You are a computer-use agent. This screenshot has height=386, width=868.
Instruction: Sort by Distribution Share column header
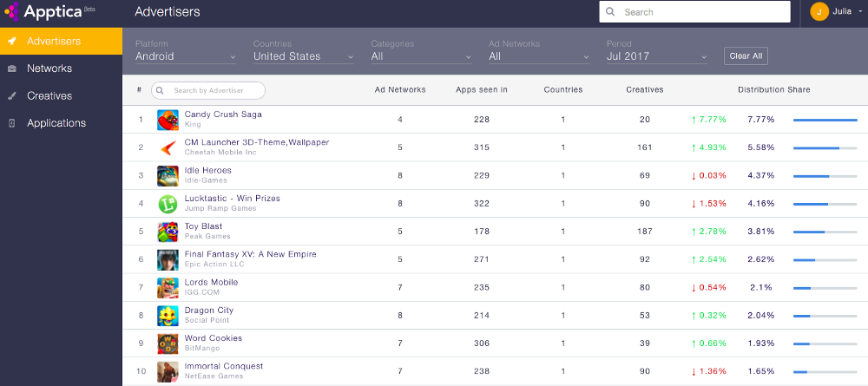pos(774,89)
